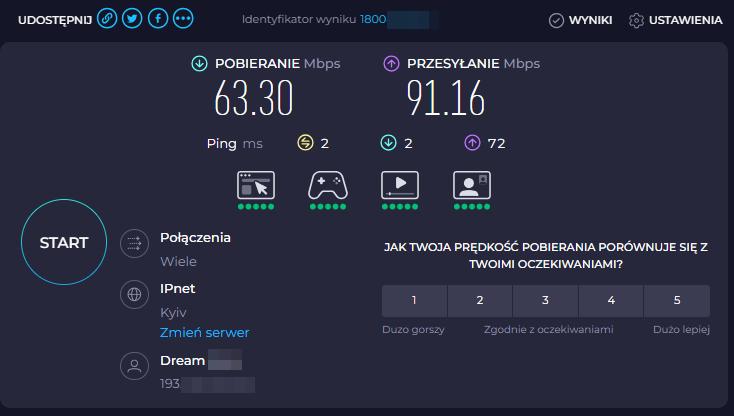Share result on Facebook

pos(158,19)
